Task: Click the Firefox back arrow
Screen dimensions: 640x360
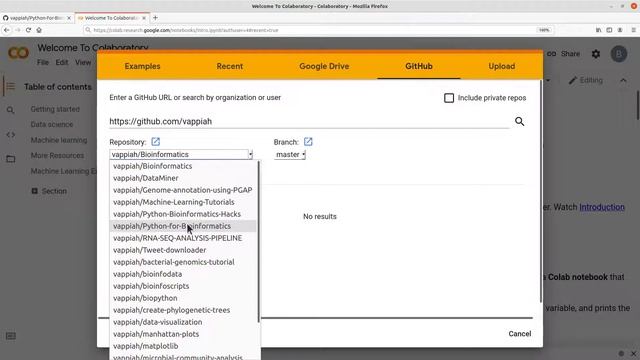Action: (7, 30)
